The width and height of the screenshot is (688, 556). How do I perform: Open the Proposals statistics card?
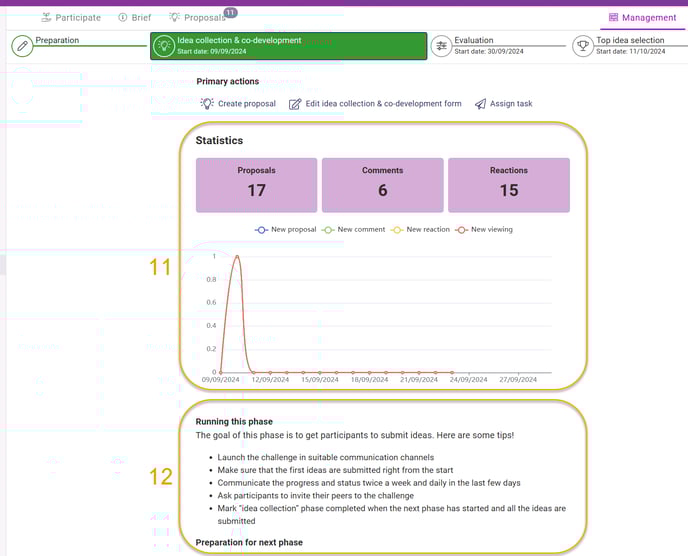257,185
